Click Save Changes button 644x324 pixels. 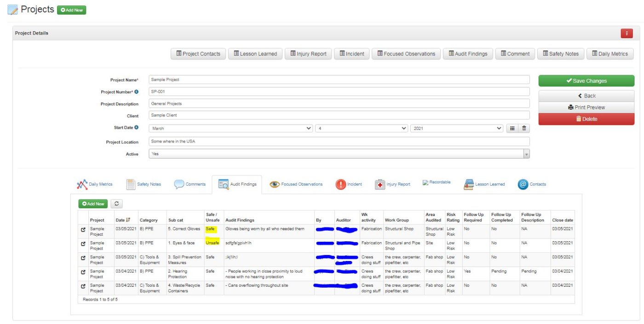[x=586, y=81]
